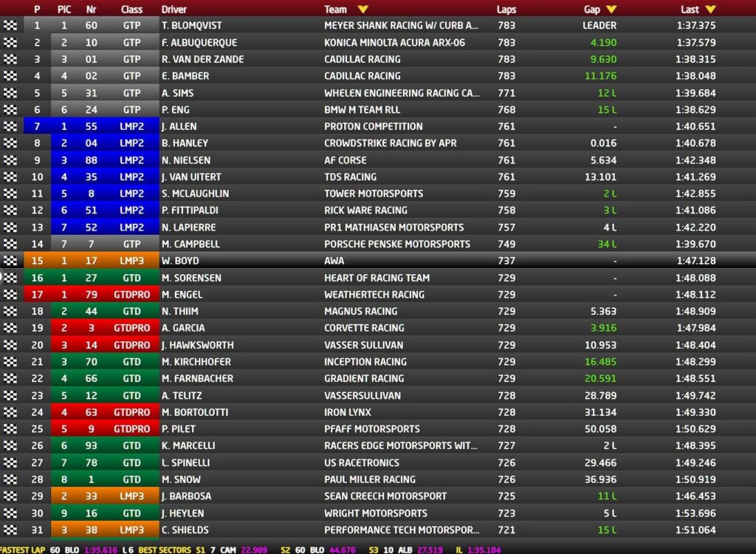Click fastest lap time 1:35.616 in the footer
This screenshot has width=756, height=554.
pyautogui.click(x=100, y=550)
